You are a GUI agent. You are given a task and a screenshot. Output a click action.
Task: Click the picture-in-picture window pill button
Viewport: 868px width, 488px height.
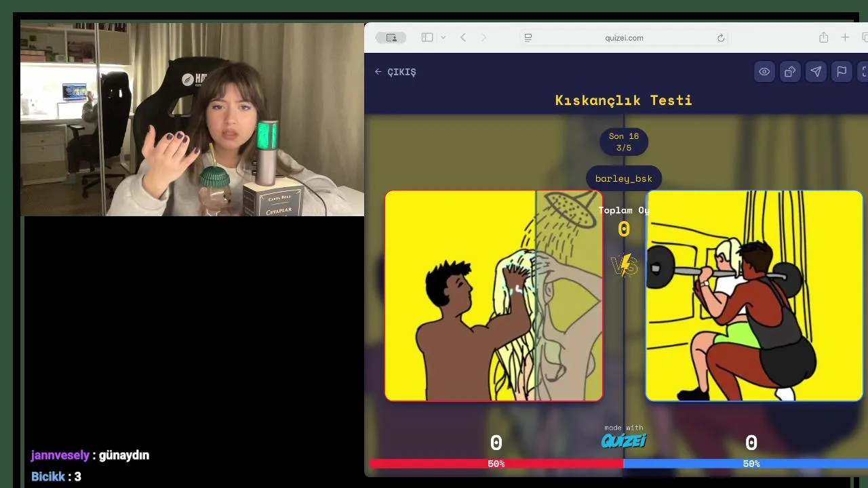(x=391, y=38)
